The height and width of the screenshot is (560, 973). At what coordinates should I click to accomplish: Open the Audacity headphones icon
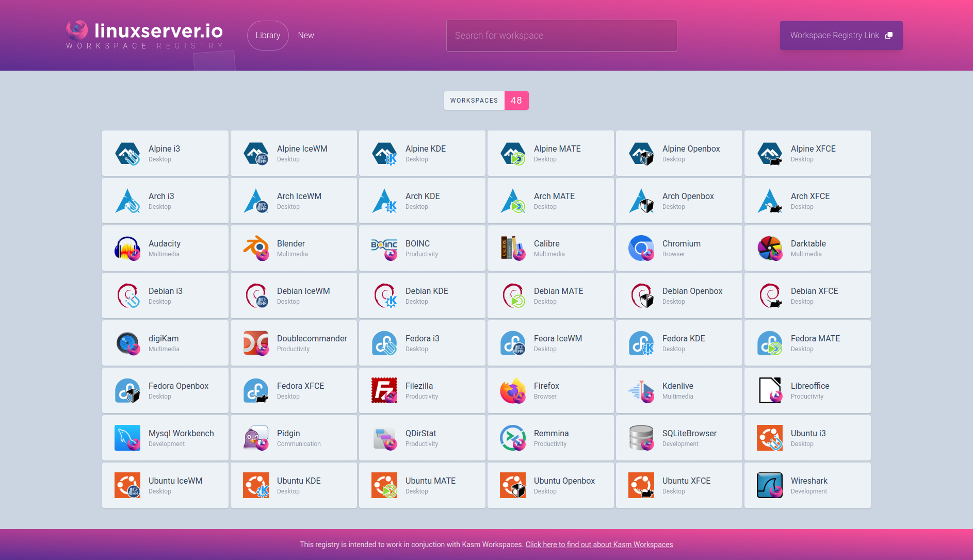coord(127,248)
